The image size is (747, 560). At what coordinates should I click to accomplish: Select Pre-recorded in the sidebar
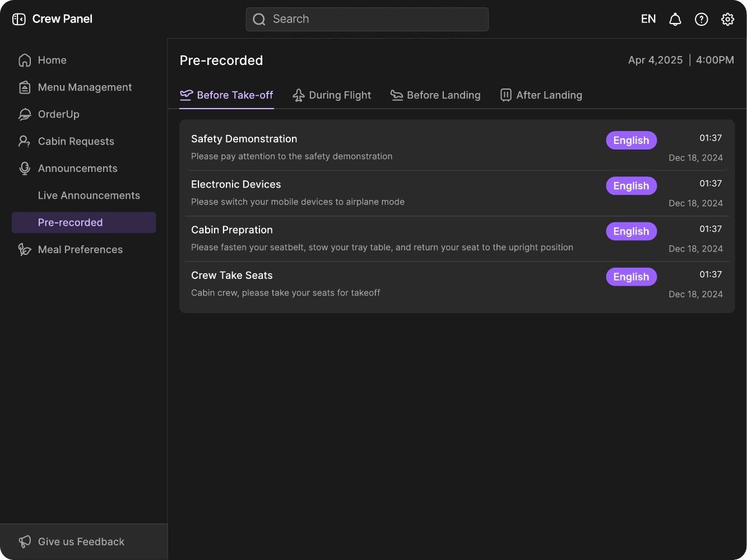(x=84, y=222)
